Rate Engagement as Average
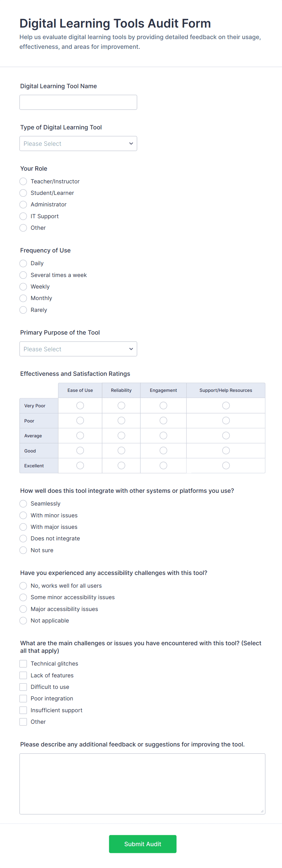Screen dimensions: 282x868 click(163, 435)
